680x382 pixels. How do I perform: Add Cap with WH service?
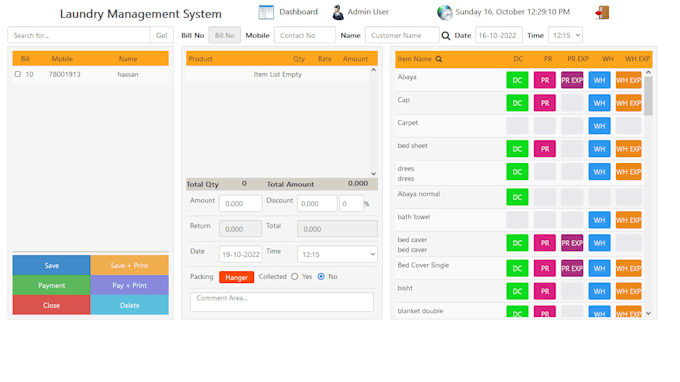(x=599, y=103)
